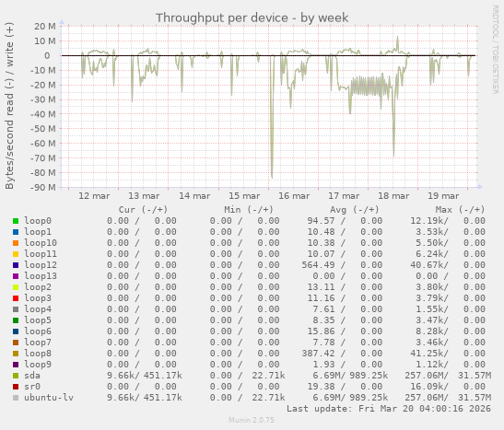Click the 12 mar x-axis label
The width and height of the screenshot is (504, 430).
pos(94,196)
